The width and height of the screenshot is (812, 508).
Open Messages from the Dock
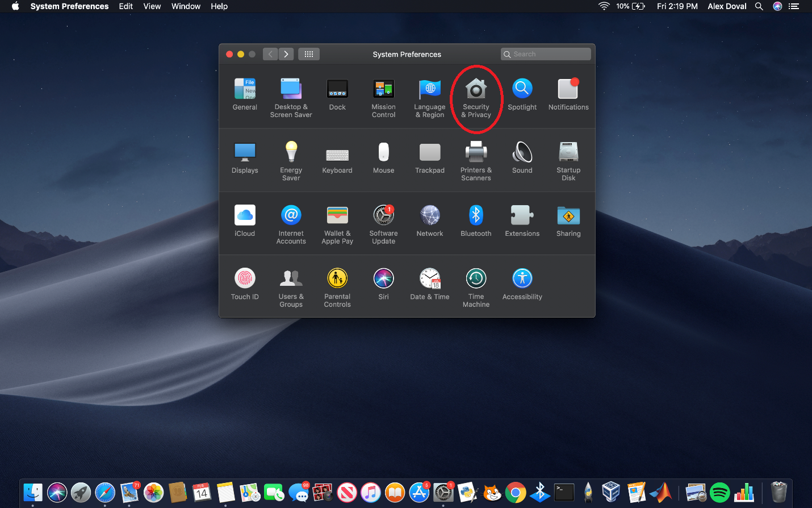point(298,492)
